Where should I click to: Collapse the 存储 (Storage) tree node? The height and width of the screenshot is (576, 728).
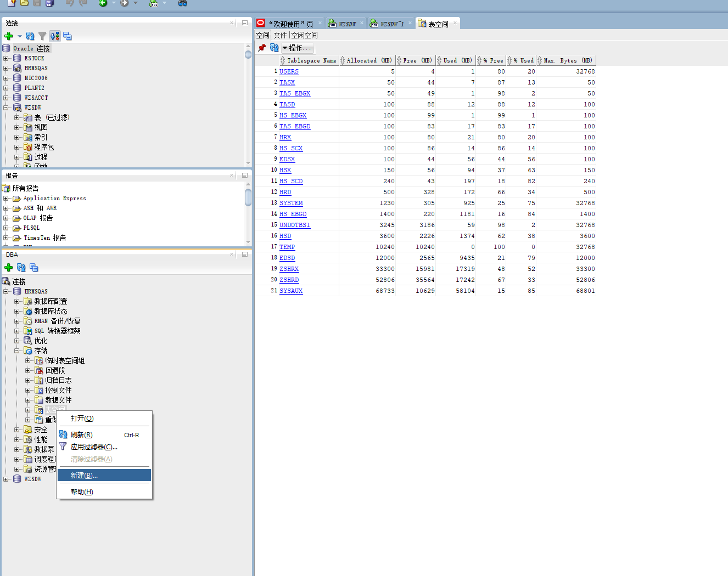[17, 351]
